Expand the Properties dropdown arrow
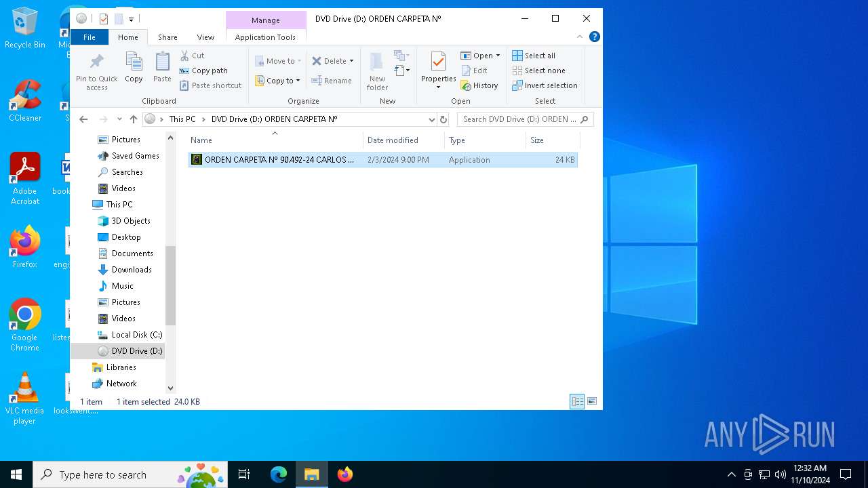The height and width of the screenshot is (488, 868). pyautogui.click(x=438, y=87)
